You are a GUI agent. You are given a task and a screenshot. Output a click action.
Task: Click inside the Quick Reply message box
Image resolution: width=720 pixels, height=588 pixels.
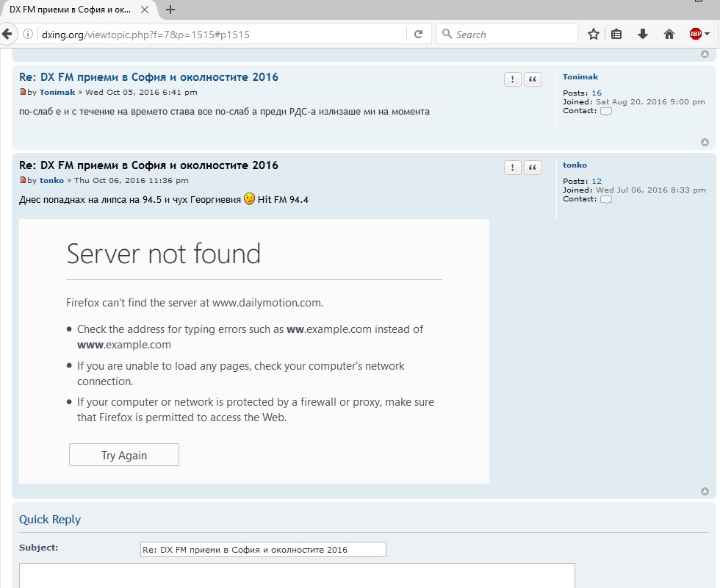coord(297,576)
